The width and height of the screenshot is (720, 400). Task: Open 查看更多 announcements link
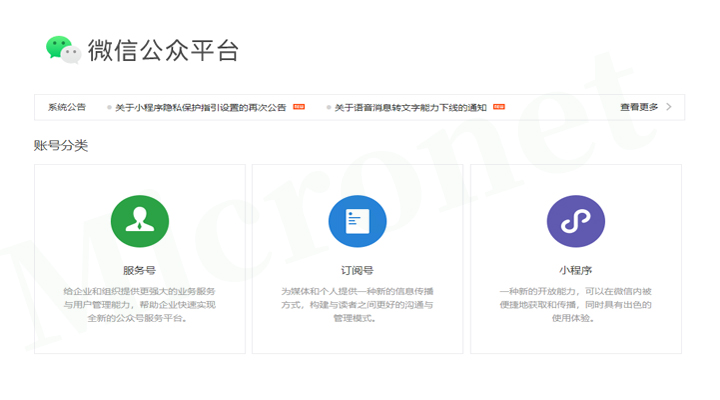[639, 107]
